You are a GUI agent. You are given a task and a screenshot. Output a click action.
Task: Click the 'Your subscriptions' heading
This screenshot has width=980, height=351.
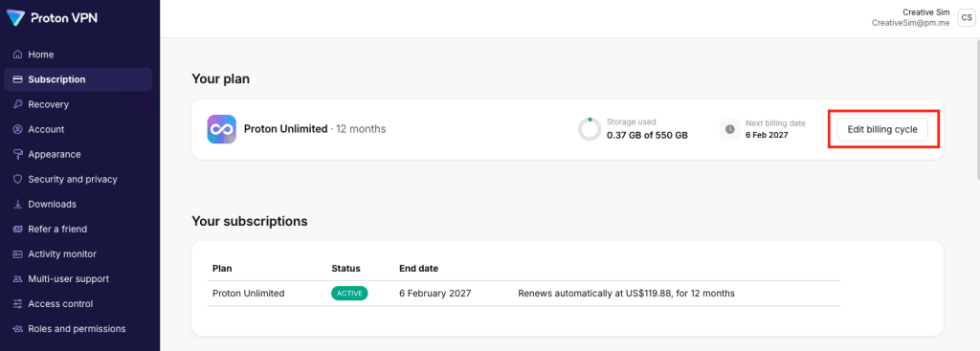pyautogui.click(x=250, y=221)
